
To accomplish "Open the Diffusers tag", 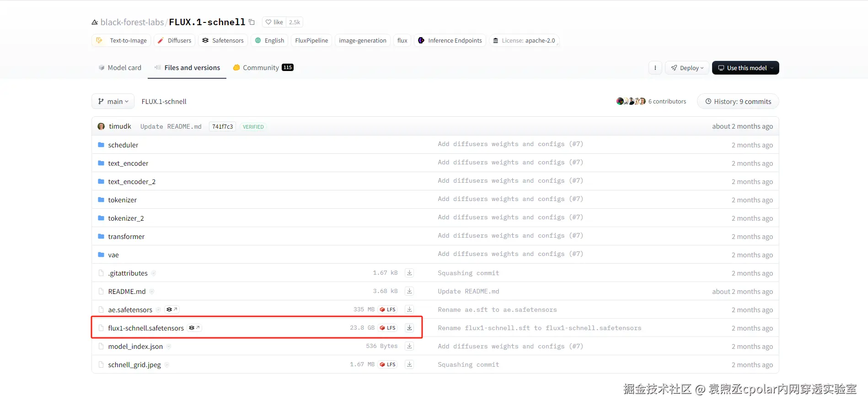I will click(x=175, y=40).
